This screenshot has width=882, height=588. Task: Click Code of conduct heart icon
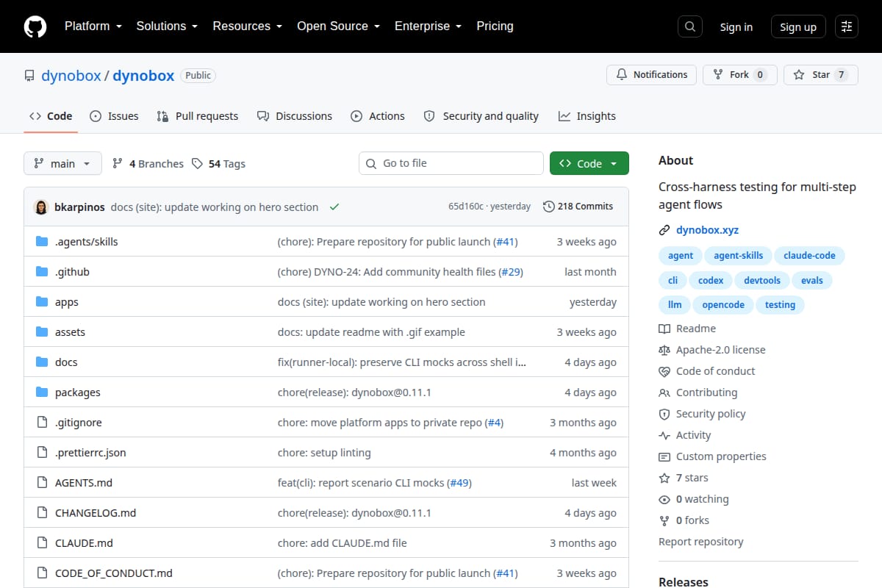coord(664,371)
